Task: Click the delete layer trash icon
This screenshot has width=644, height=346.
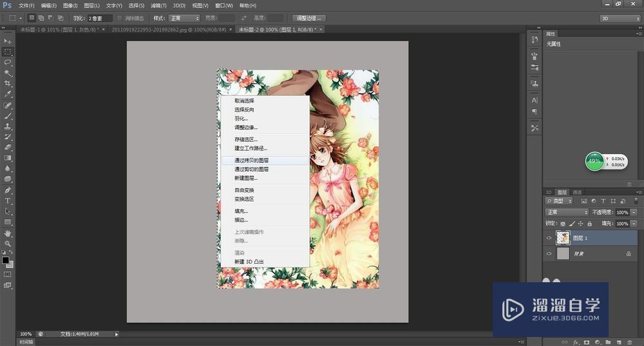Action: click(629, 342)
